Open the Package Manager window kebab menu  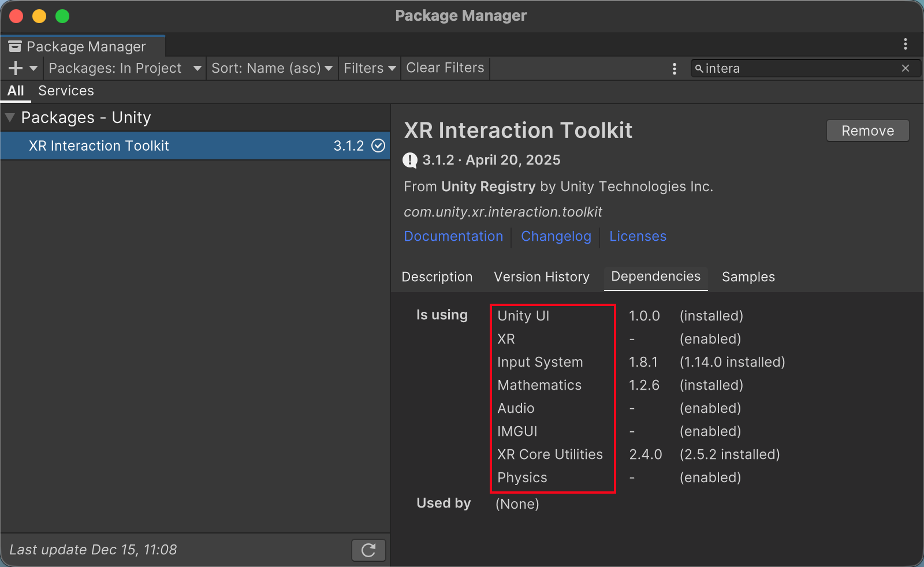(x=905, y=44)
